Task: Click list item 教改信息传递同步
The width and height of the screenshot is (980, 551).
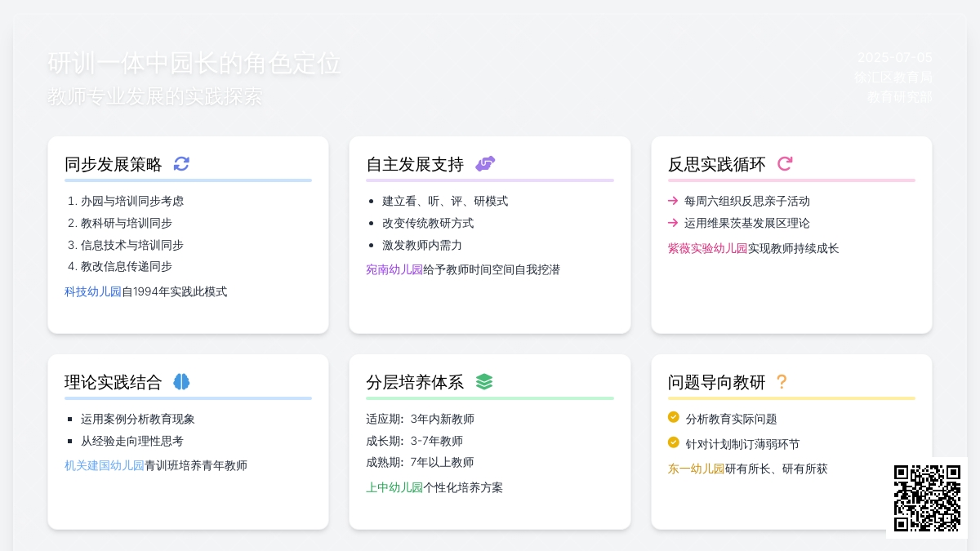Action: coord(127,266)
